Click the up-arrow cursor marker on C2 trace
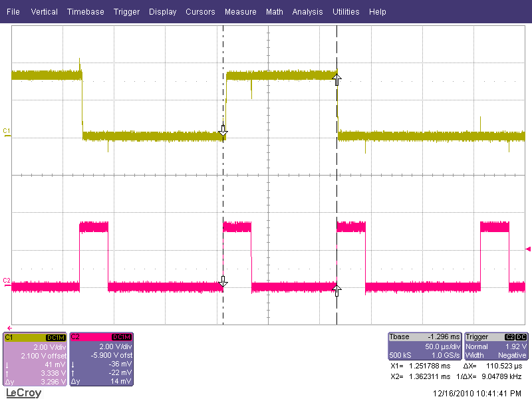Viewport: 532px width, 399px height. coord(336,291)
